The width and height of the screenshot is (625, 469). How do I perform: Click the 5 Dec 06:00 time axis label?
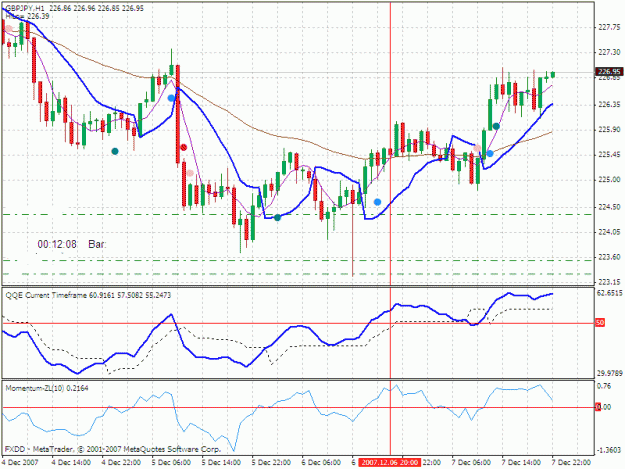[x=171, y=462]
